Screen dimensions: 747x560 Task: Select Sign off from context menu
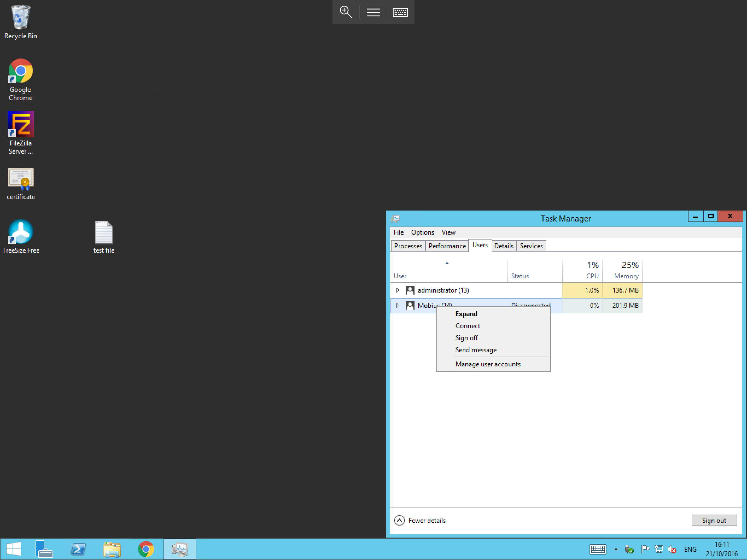coord(466,338)
